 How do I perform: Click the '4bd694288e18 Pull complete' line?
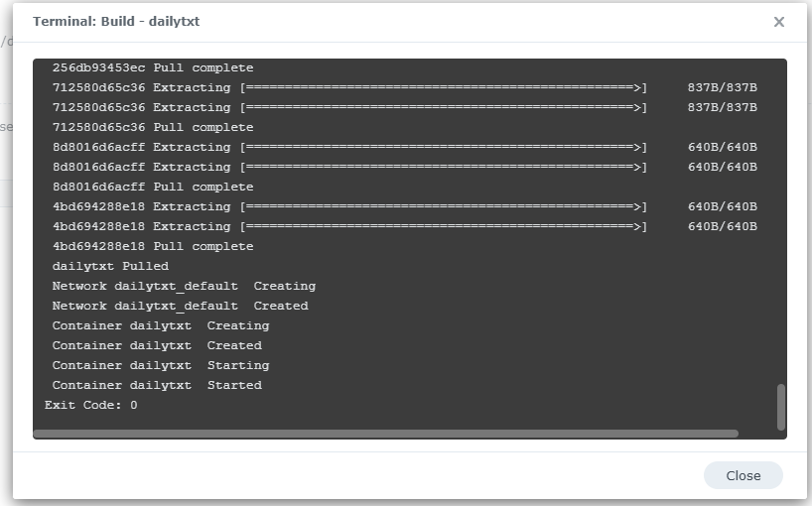[153, 246]
